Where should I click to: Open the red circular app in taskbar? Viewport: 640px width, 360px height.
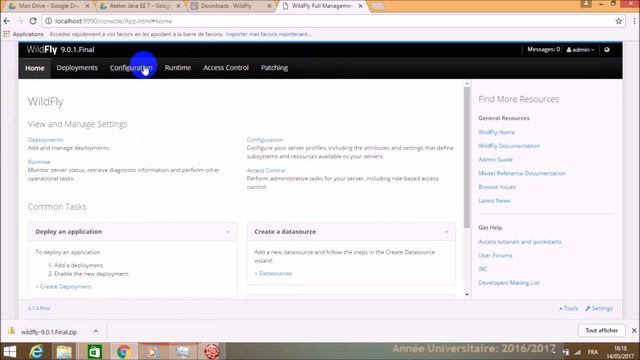(x=211, y=351)
